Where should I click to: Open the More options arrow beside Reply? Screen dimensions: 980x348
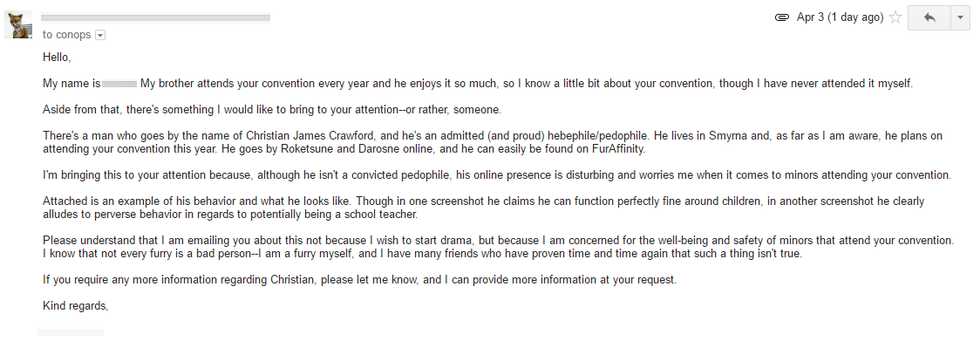tap(960, 17)
